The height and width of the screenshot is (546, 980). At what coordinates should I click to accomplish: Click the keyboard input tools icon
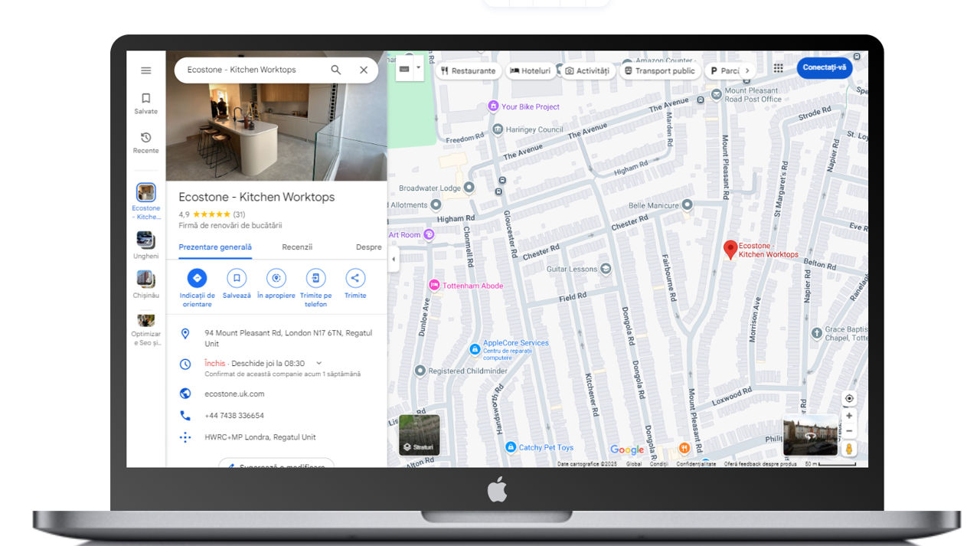(x=404, y=69)
